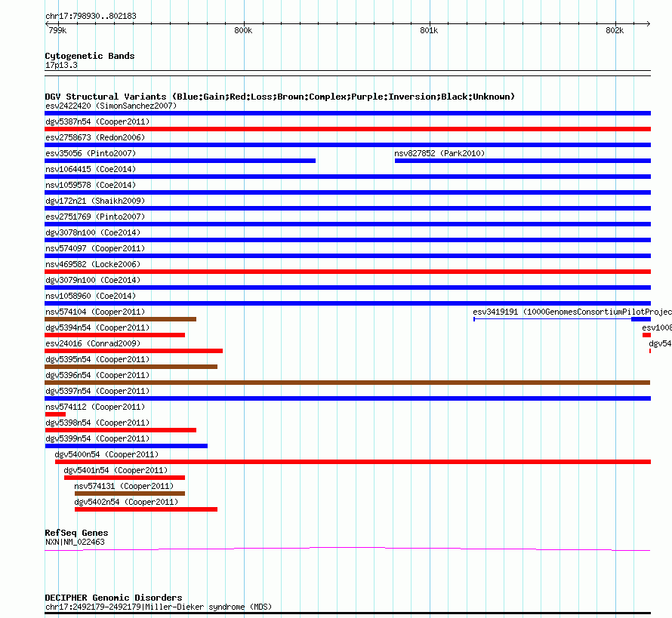Click the 801k ruler position label

428,30
